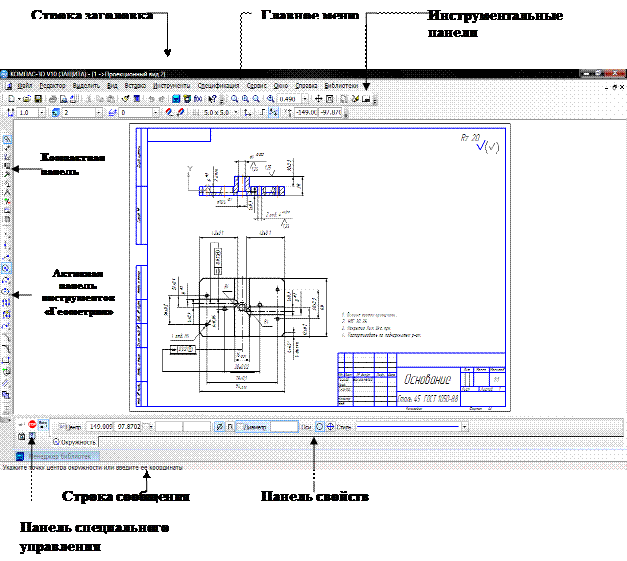Screen dimensions: 627x561
Task: Toggle the Diameter button in property panel
Action: click(220, 427)
